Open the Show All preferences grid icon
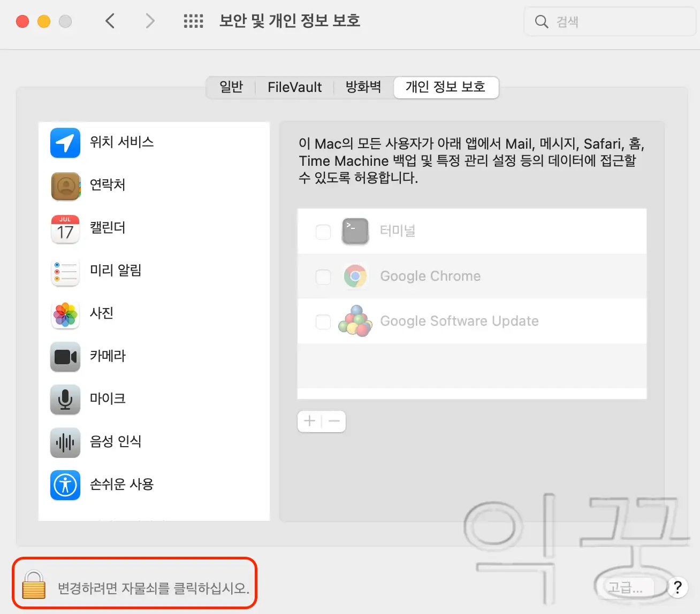This screenshot has width=700, height=614. click(193, 21)
